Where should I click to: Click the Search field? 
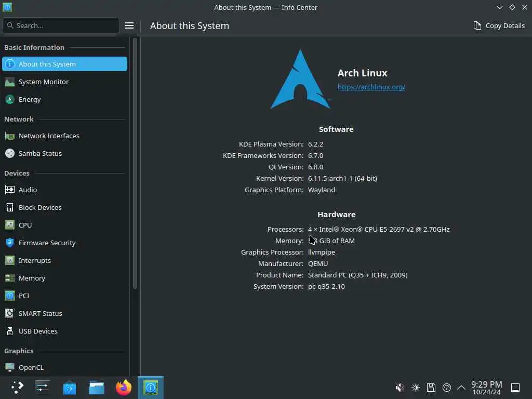[61, 26]
